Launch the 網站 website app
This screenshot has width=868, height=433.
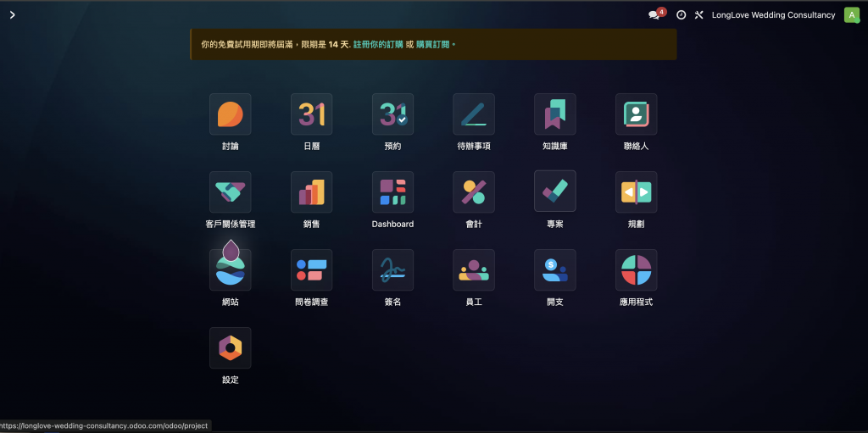pos(231,270)
